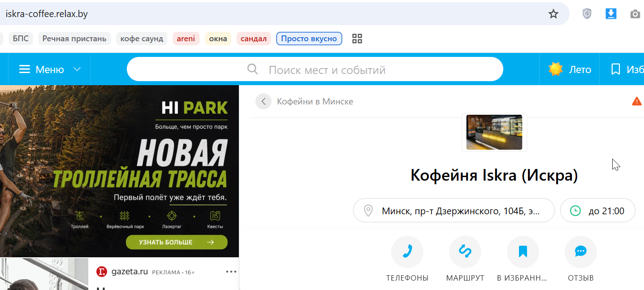Viewport: 644px width, 290px height.
Task: Click the hamburger menu icon
Action: coord(25,69)
